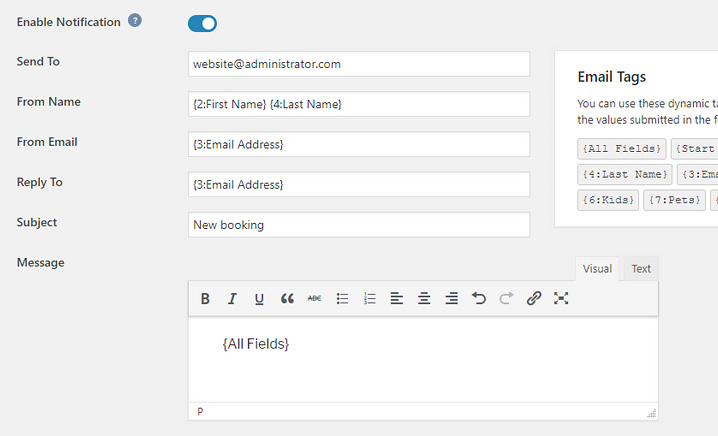Apply strikethrough to message text

pos(314,298)
